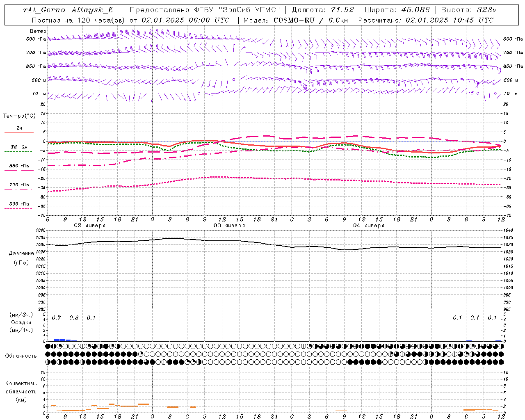Screen dimensions: 525x420
Task: Click the dotted pink line sample under 500 гПа legend
Action: [x=18, y=209]
